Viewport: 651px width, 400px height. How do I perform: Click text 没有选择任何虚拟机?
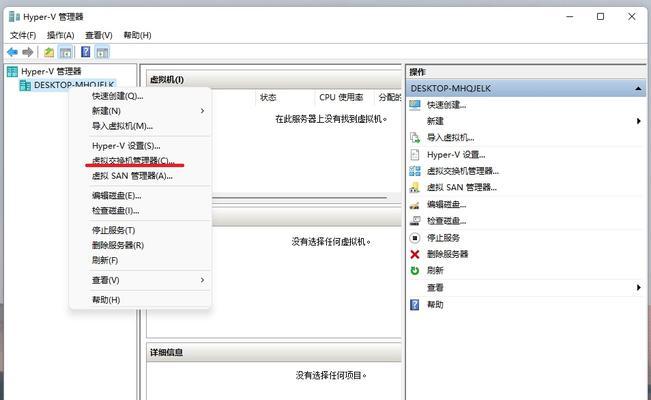click(x=331, y=241)
